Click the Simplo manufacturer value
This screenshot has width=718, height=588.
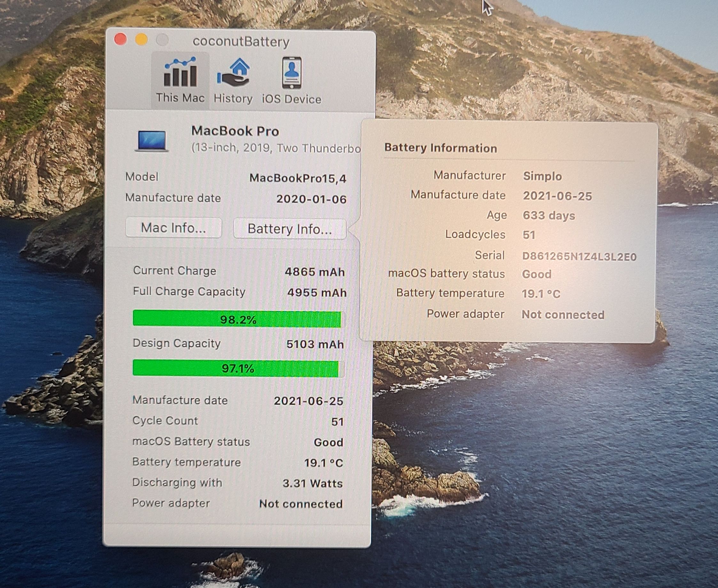pos(542,176)
